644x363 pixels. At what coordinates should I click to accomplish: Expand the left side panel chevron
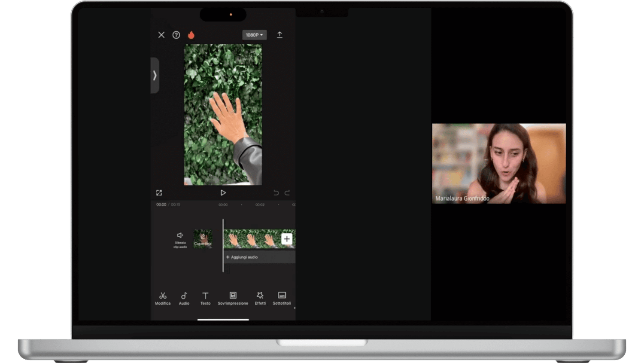[x=155, y=76]
